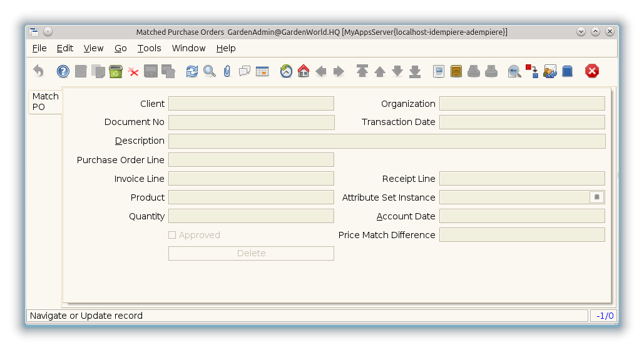Toggle the Approved checkbox
The width and height of the screenshot is (644, 350).
172,235
